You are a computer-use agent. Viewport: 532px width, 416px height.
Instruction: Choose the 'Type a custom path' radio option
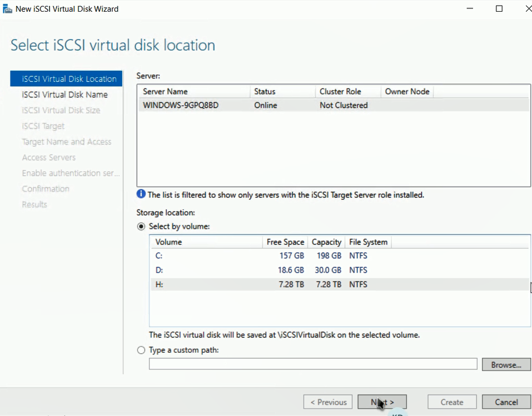(141, 350)
